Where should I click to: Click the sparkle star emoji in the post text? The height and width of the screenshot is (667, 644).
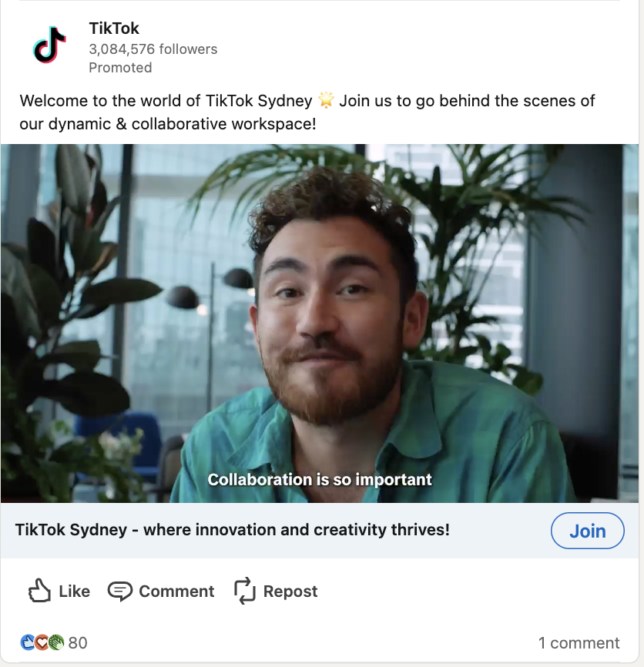coord(326,100)
